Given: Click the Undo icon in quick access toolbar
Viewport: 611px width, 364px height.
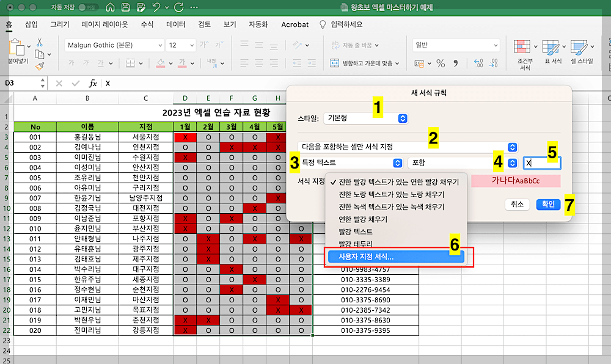Looking at the screenshot, I should 156,7.
